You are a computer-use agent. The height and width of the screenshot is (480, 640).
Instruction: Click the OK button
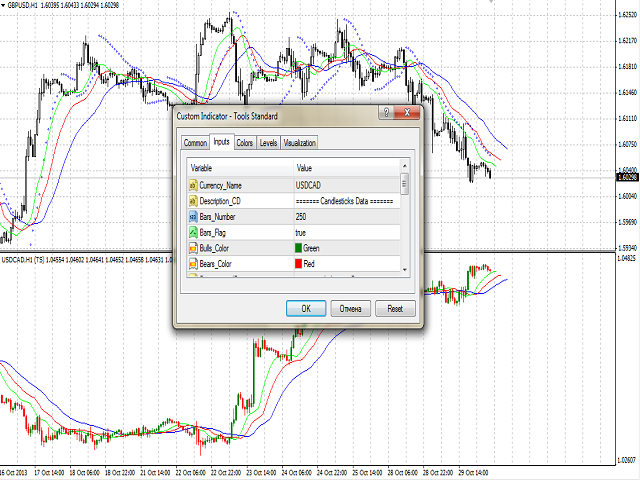[306, 309]
